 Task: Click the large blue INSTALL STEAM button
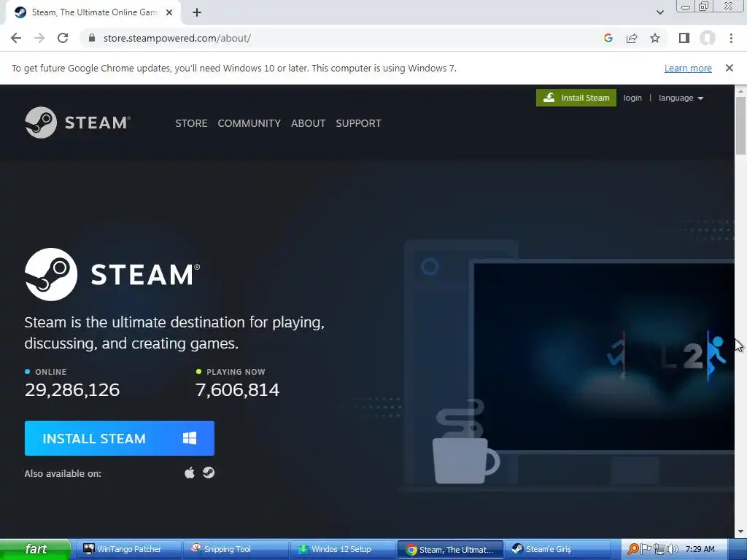point(120,438)
